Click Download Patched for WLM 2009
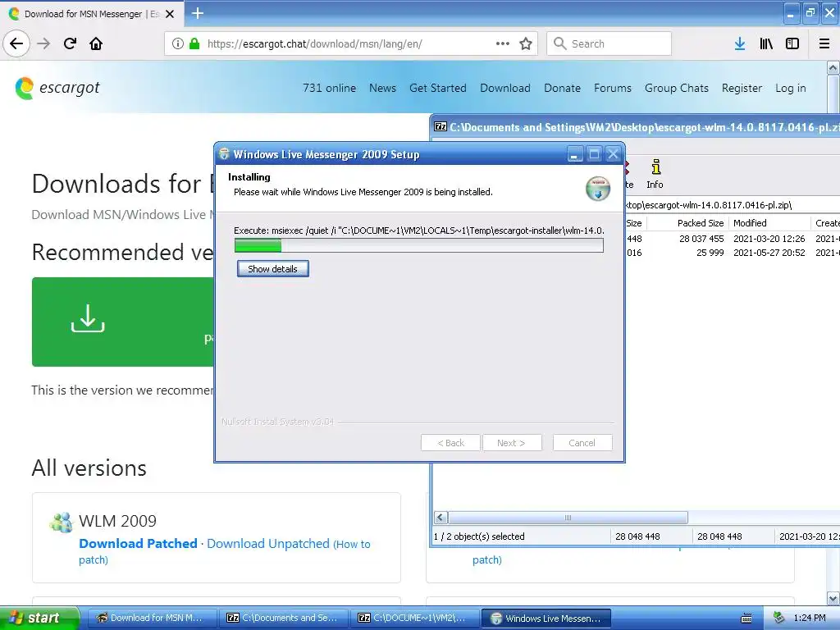This screenshot has width=840, height=630. pos(138,543)
